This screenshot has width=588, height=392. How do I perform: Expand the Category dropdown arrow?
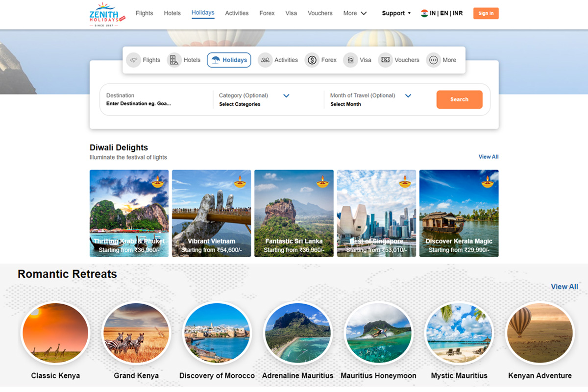coord(286,96)
